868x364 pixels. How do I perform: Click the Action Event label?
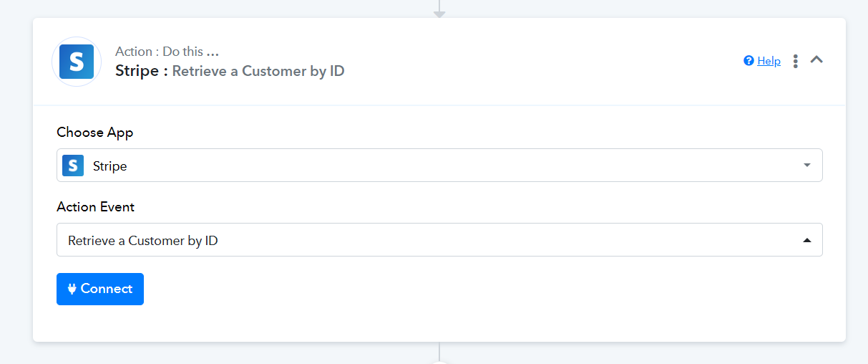pos(96,207)
